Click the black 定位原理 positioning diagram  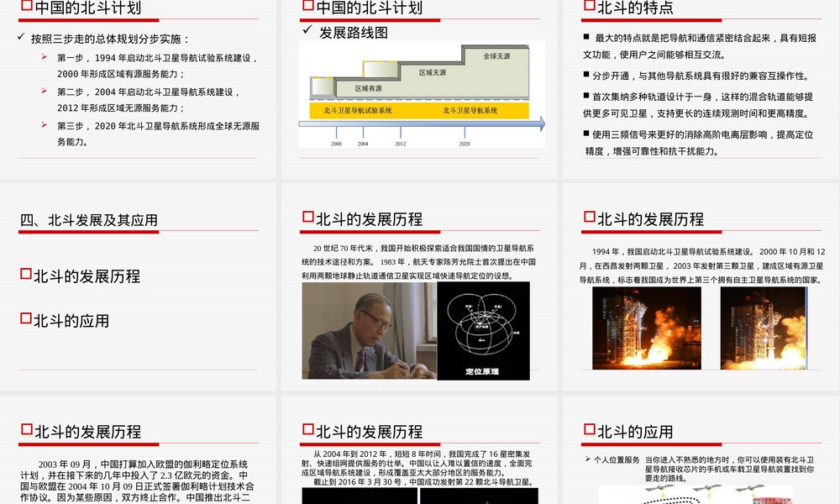483,331
